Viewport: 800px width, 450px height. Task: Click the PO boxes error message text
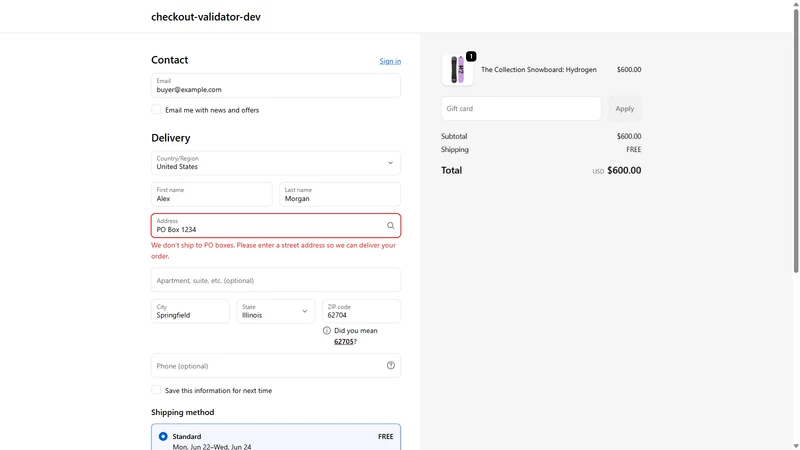[x=273, y=251]
